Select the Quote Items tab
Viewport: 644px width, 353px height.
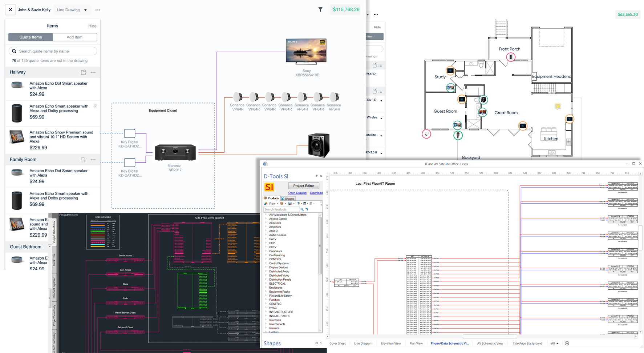click(x=31, y=37)
